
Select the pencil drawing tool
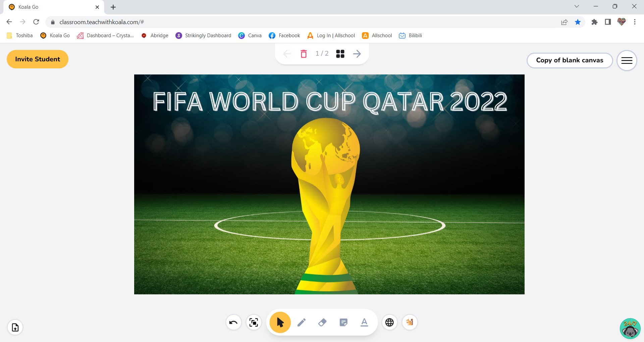pos(301,323)
